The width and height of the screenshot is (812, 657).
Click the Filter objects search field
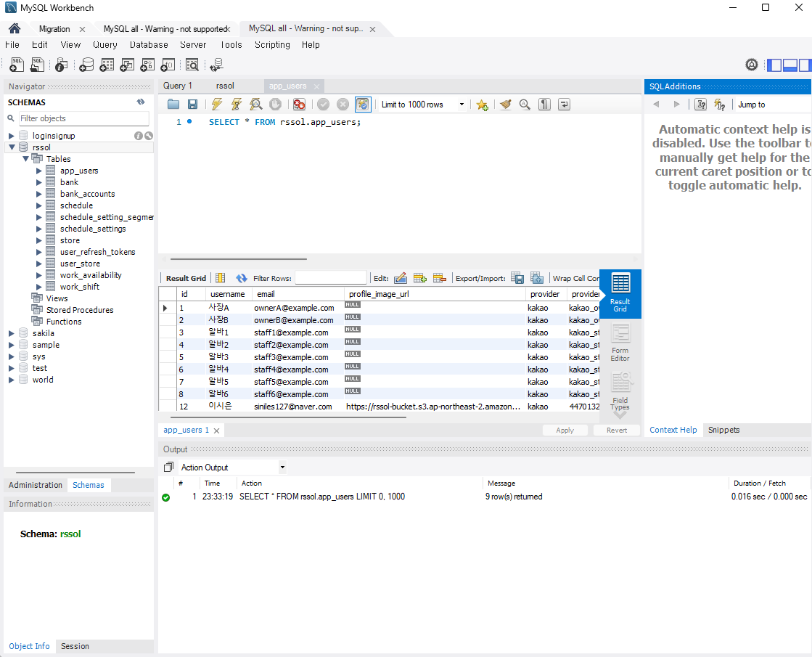coord(84,118)
